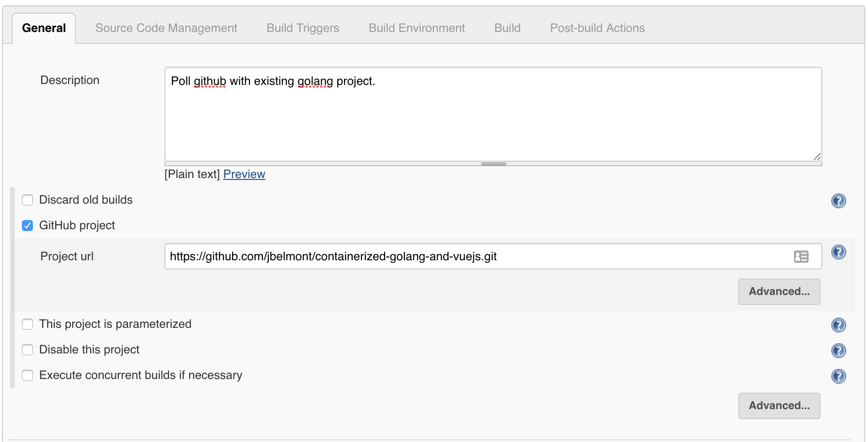
Task: Check This project is parameterized
Action: pyautogui.click(x=27, y=324)
